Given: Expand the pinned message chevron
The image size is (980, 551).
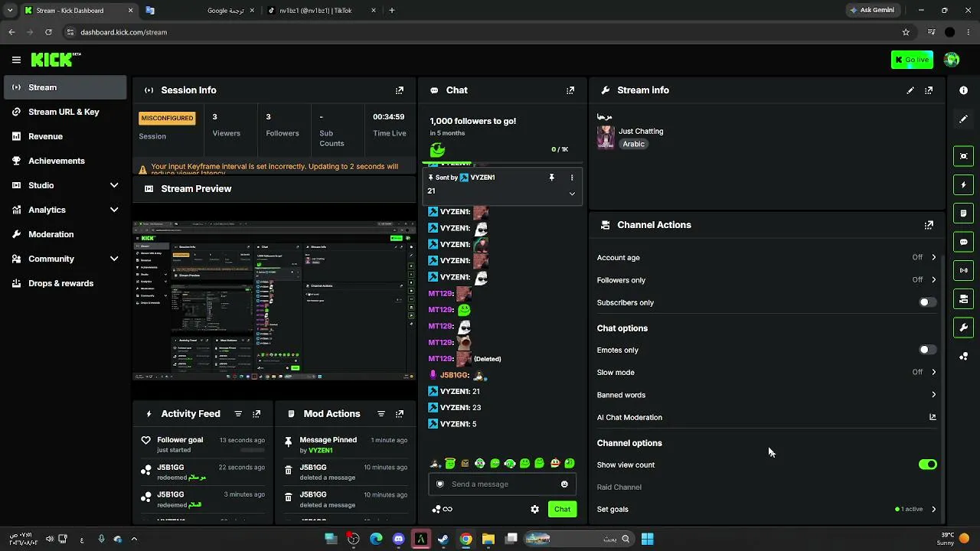Looking at the screenshot, I should 572,194.
